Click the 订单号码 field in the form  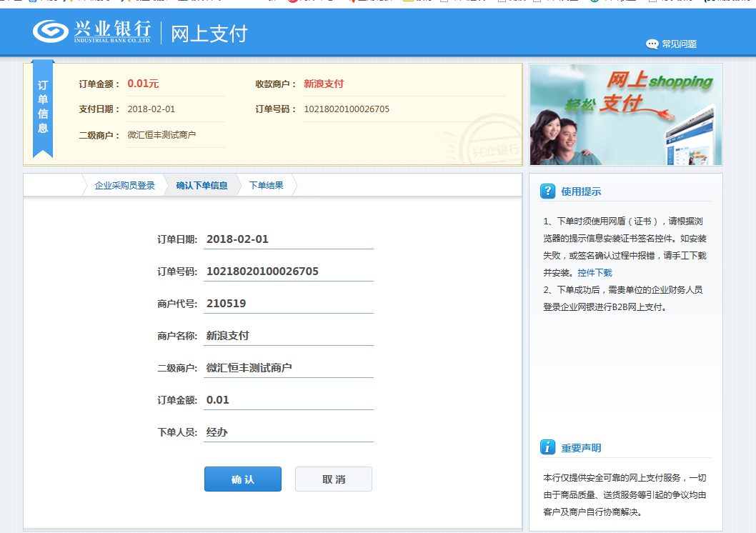point(288,272)
